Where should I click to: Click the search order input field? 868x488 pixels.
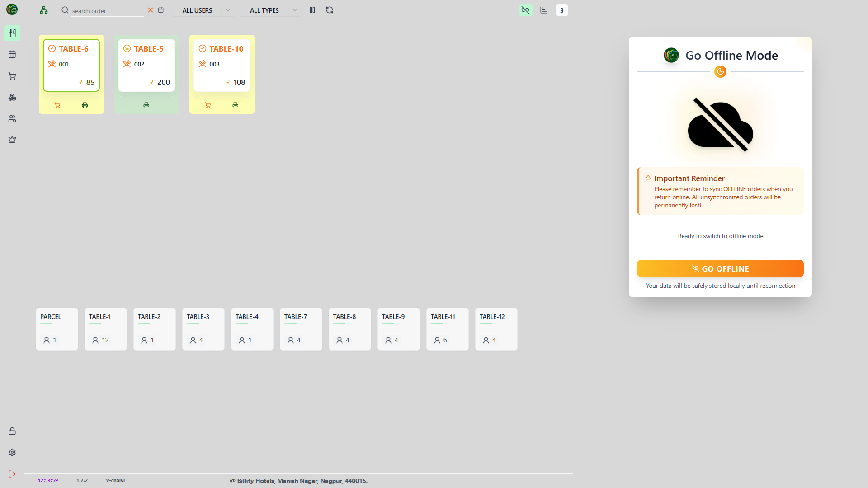click(x=107, y=11)
